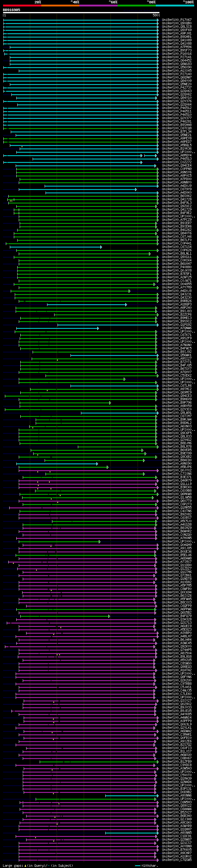This screenshot has width=197, height=868.
Task: Click the UniRef100_P27140 label
Action: point(176,74)
